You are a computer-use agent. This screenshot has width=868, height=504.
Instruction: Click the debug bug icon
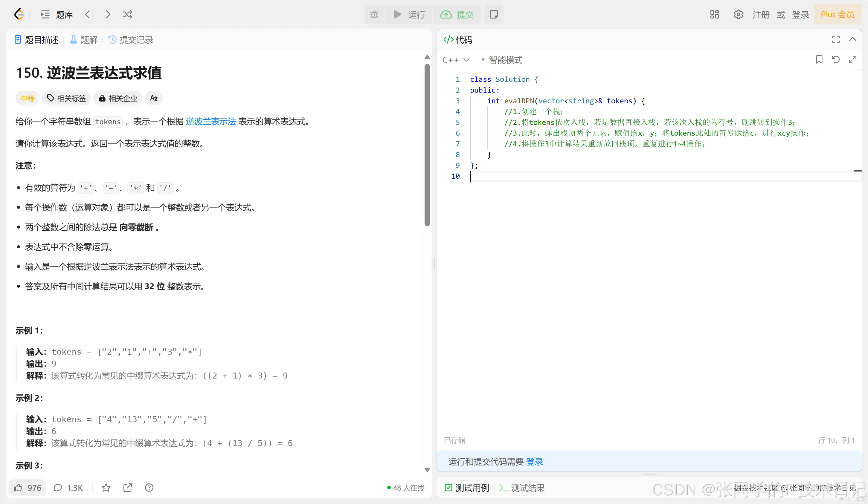[374, 14]
